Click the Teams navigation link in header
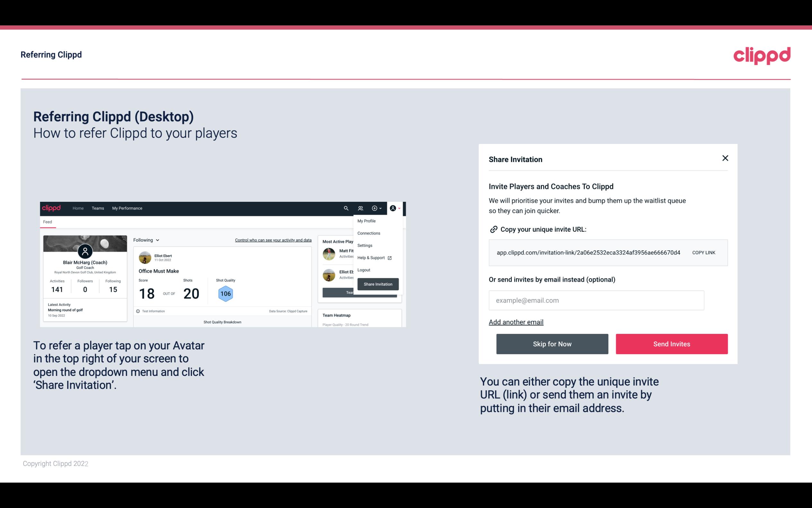812x508 pixels. (97, 208)
